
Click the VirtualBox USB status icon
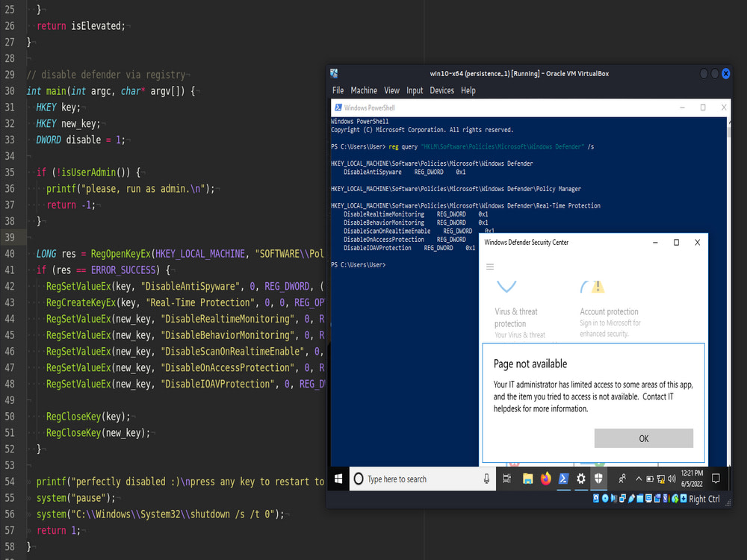click(631, 499)
